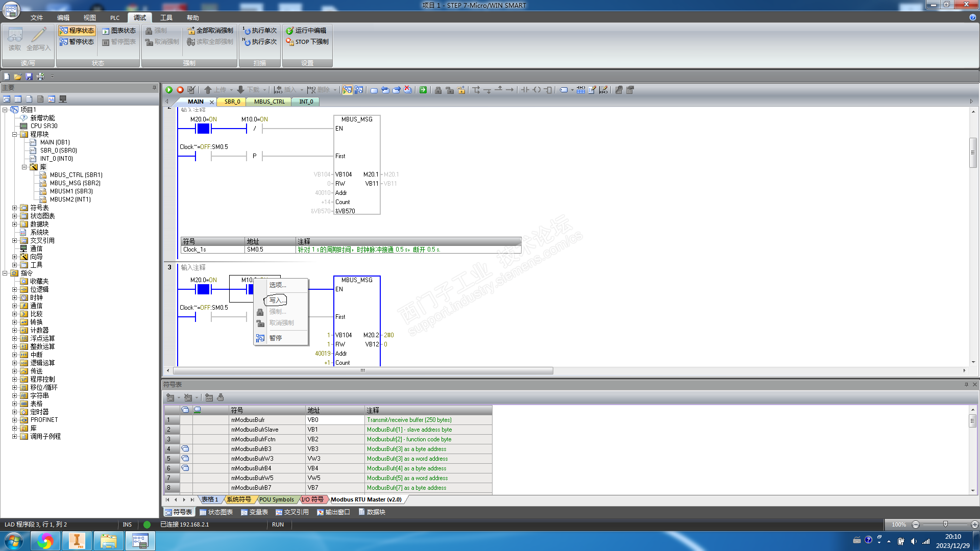Click 暂停 pause icon in context menu
Image resolution: width=980 pixels, height=551 pixels.
click(260, 338)
